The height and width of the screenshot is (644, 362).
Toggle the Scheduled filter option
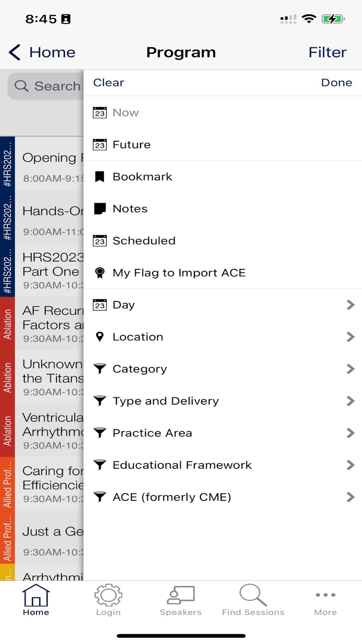click(x=223, y=241)
